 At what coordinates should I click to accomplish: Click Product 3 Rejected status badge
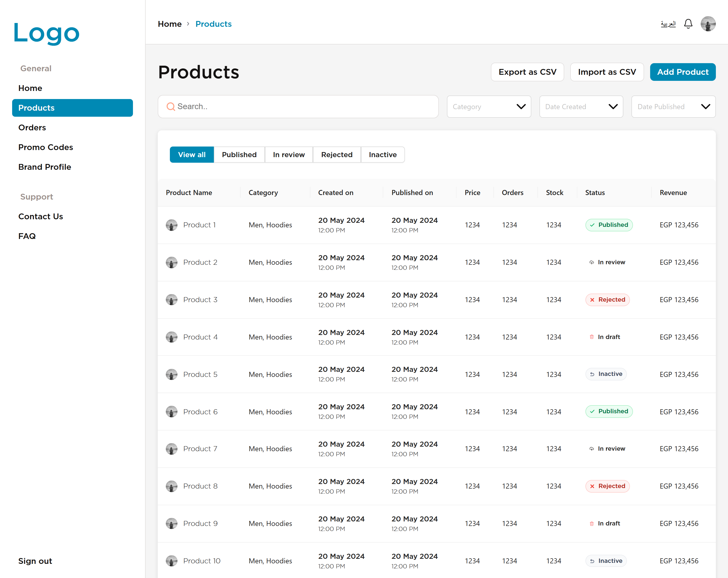(x=607, y=300)
